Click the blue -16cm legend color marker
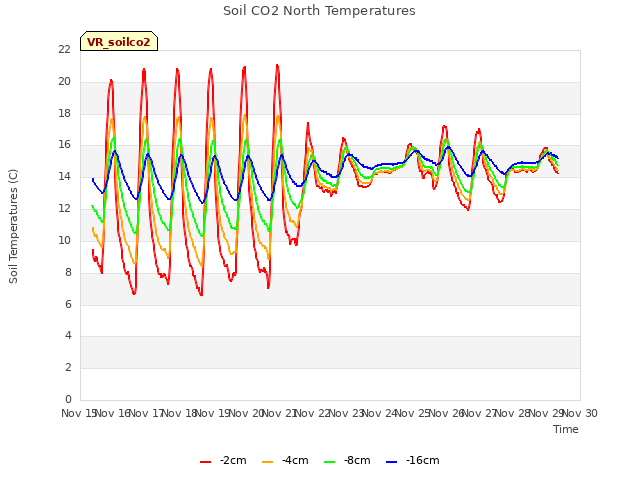Image resolution: width=640 pixels, height=480 pixels. 391,462
